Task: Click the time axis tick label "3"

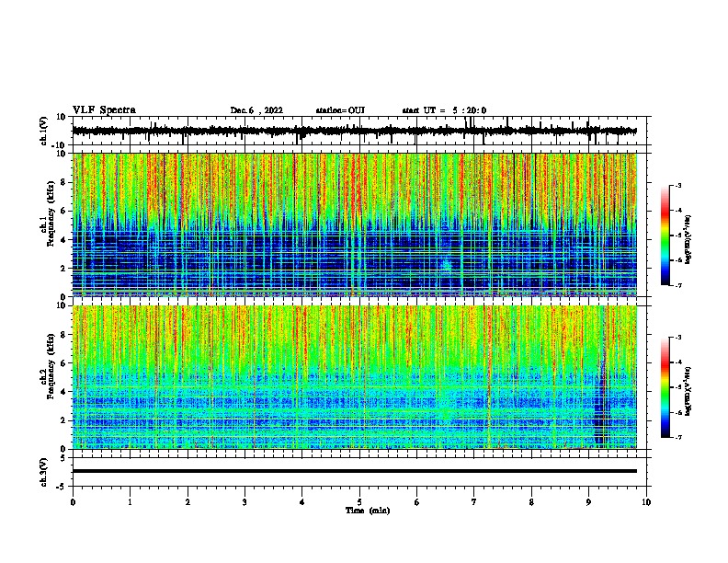Action: pos(245,502)
